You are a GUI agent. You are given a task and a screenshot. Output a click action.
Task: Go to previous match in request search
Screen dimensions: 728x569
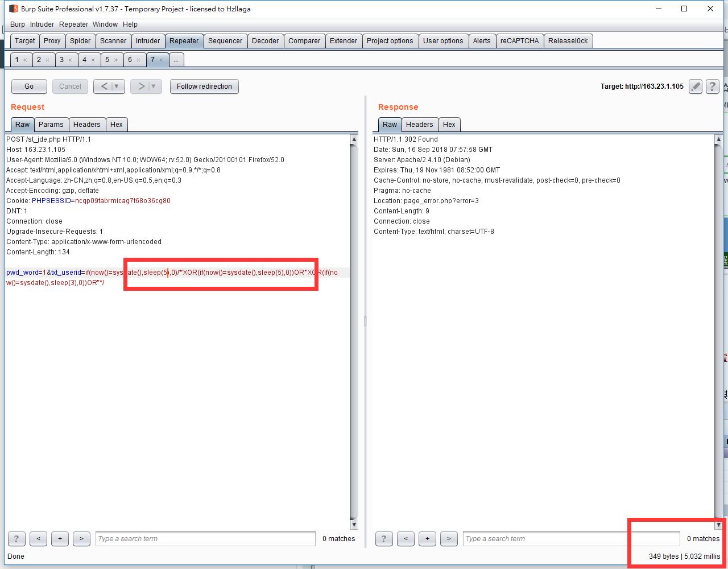tap(38, 539)
